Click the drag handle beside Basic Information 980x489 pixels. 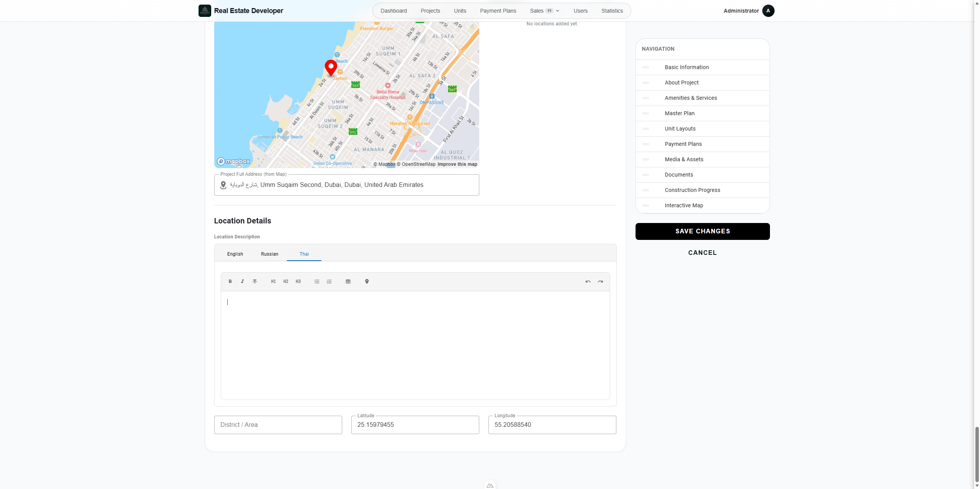646,67
